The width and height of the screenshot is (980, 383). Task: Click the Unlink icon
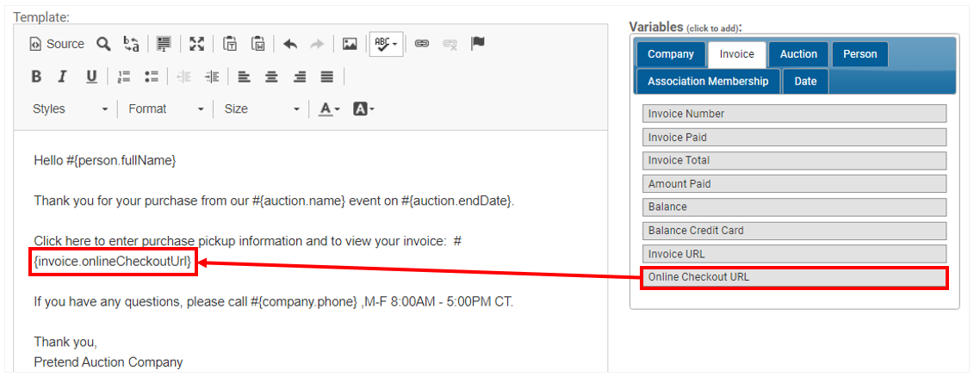tap(450, 44)
